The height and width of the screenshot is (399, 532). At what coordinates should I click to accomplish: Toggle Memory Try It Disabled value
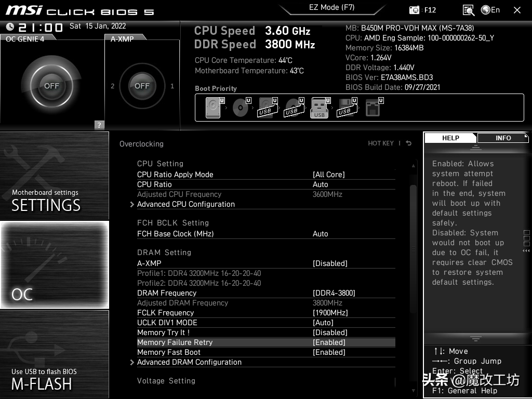click(x=330, y=332)
